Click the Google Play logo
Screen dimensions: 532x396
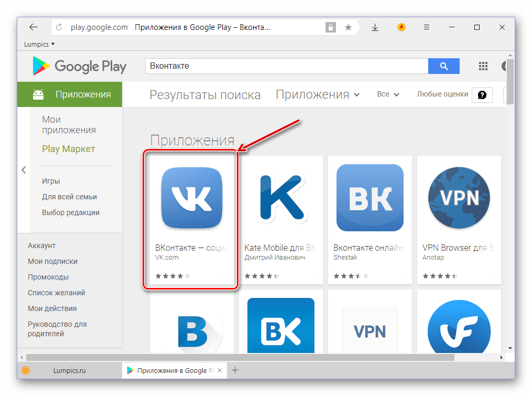(79, 66)
